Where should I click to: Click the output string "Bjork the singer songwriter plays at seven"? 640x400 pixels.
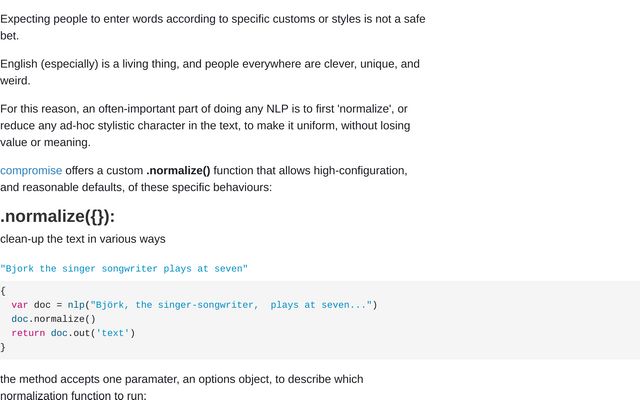pyautogui.click(x=124, y=269)
